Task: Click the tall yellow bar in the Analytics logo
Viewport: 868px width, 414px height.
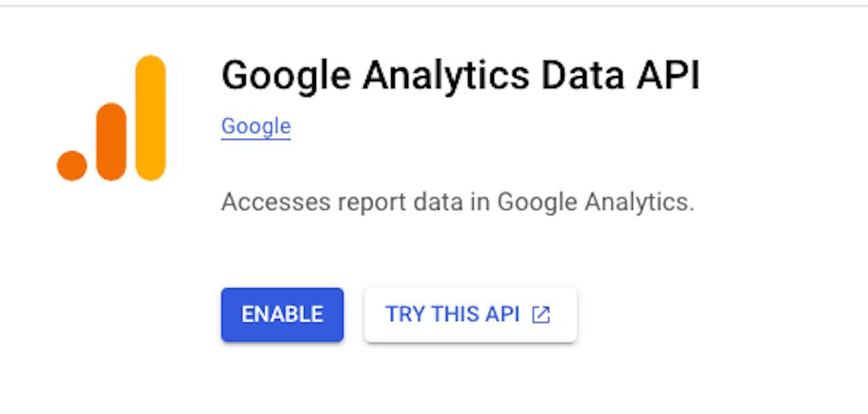Action: tap(151, 118)
